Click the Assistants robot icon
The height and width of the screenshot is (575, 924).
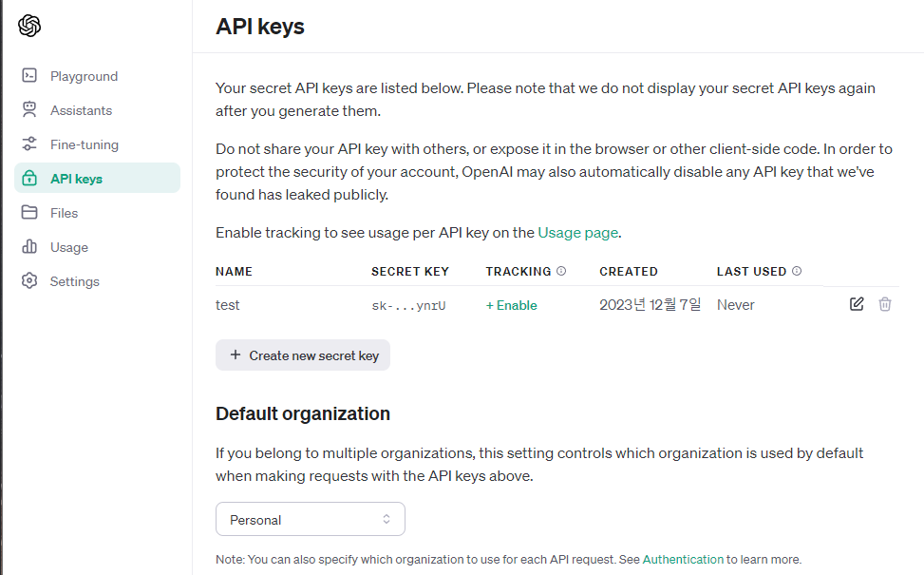point(29,109)
